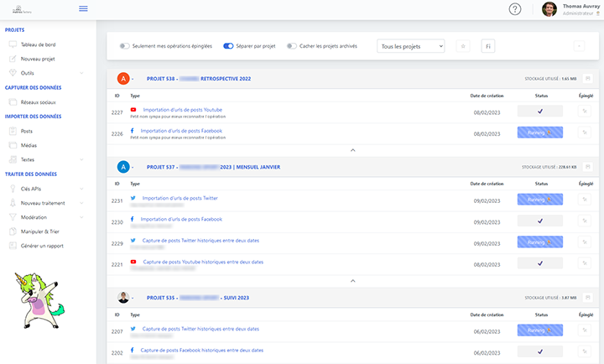Open 'Importation d'urls de posts Youtube' link

coord(182,110)
